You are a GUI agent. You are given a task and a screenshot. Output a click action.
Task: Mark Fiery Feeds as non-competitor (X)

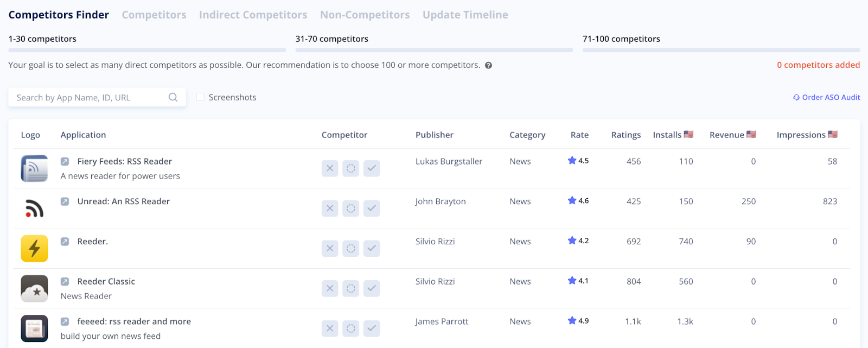[330, 168]
